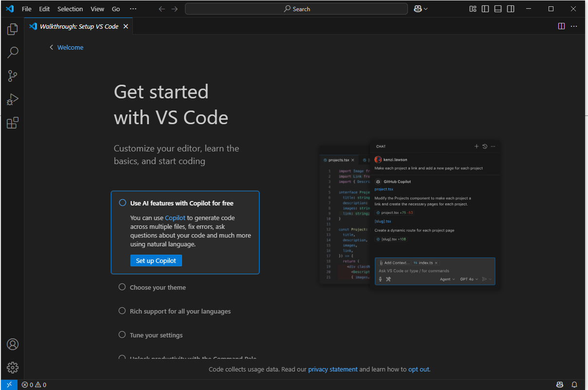Expand the hidden menus via ellipsis
The width and height of the screenshot is (588, 390).
point(133,9)
